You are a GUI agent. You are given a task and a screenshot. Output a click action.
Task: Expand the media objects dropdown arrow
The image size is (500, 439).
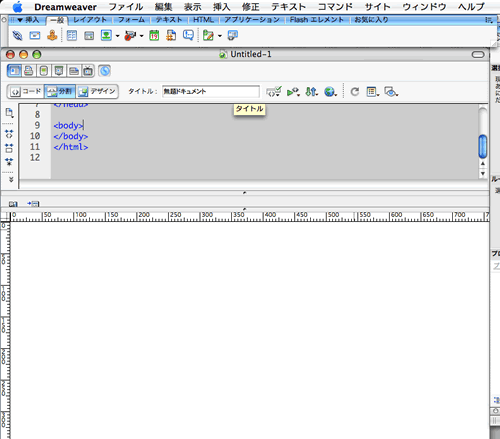pos(141,36)
